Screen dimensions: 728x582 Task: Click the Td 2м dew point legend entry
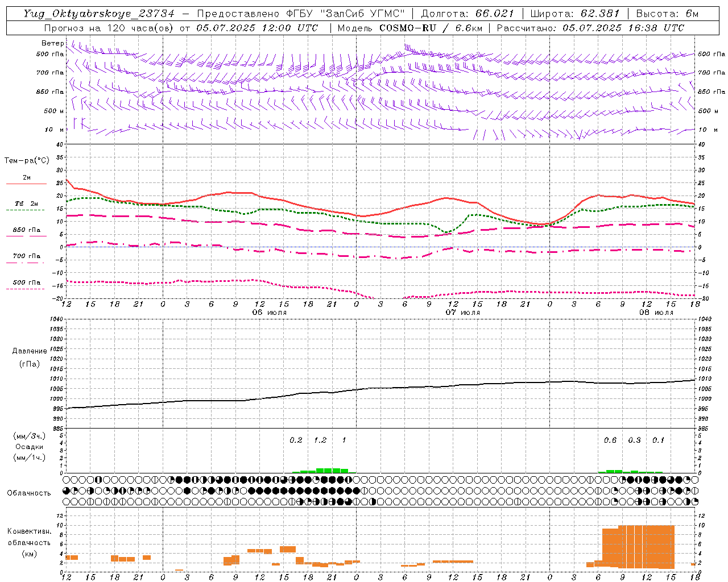(26, 203)
